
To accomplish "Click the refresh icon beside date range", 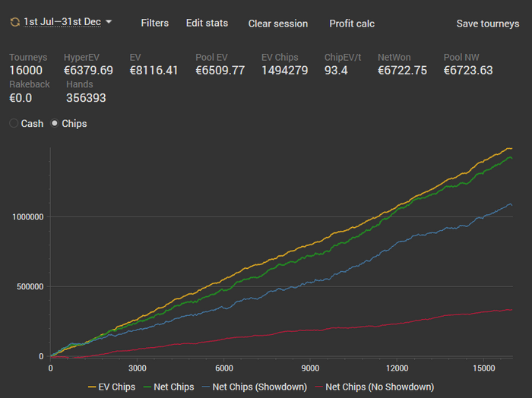I will 14,22.
